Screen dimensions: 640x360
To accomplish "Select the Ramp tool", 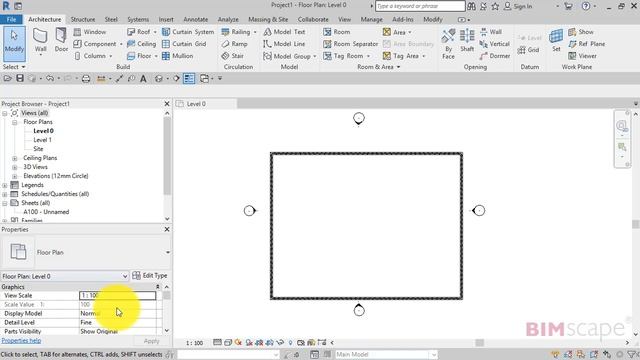I will (234, 44).
